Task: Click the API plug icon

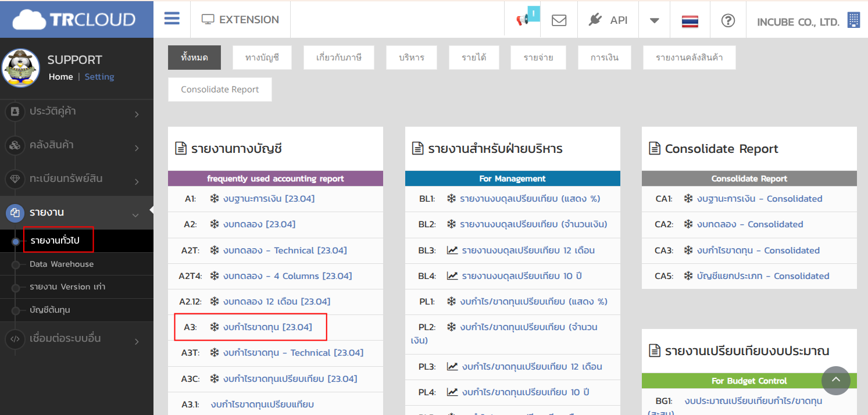Action: [x=595, y=20]
